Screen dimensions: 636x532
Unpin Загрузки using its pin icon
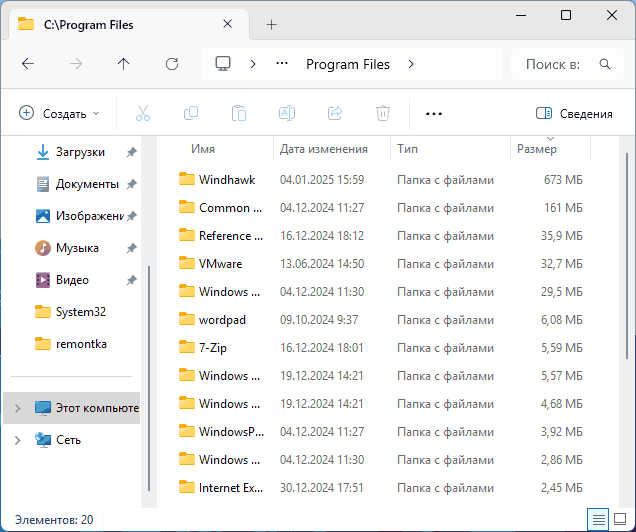pyautogui.click(x=131, y=152)
